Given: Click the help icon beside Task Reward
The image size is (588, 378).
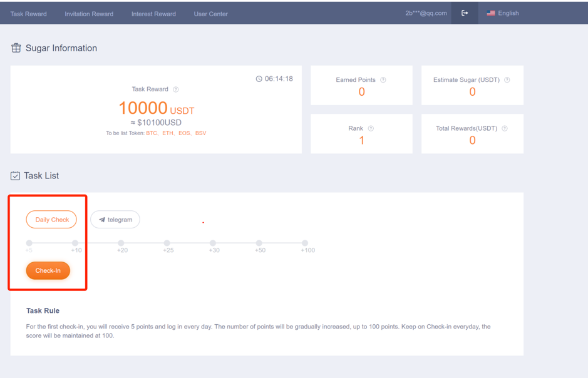Looking at the screenshot, I should point(176,89).
